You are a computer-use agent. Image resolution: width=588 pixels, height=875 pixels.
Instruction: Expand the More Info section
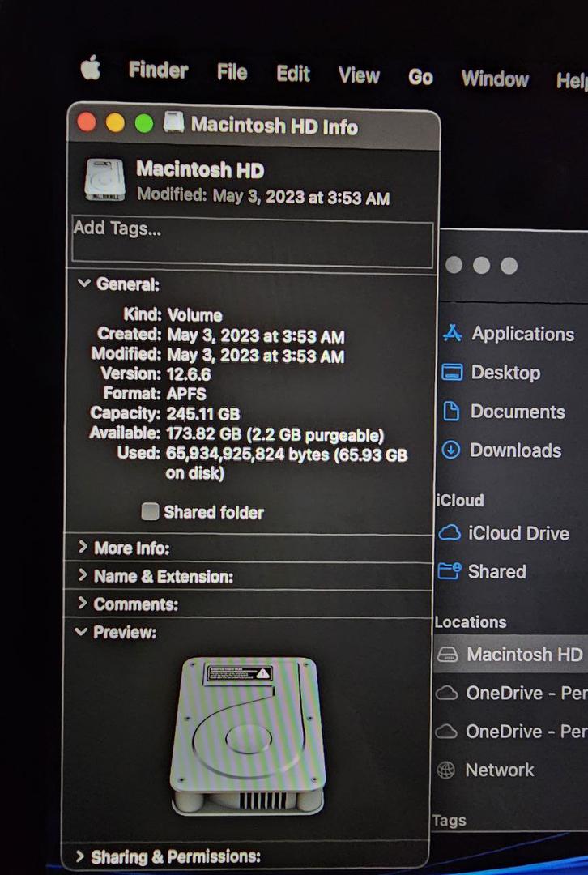[83, 547]
